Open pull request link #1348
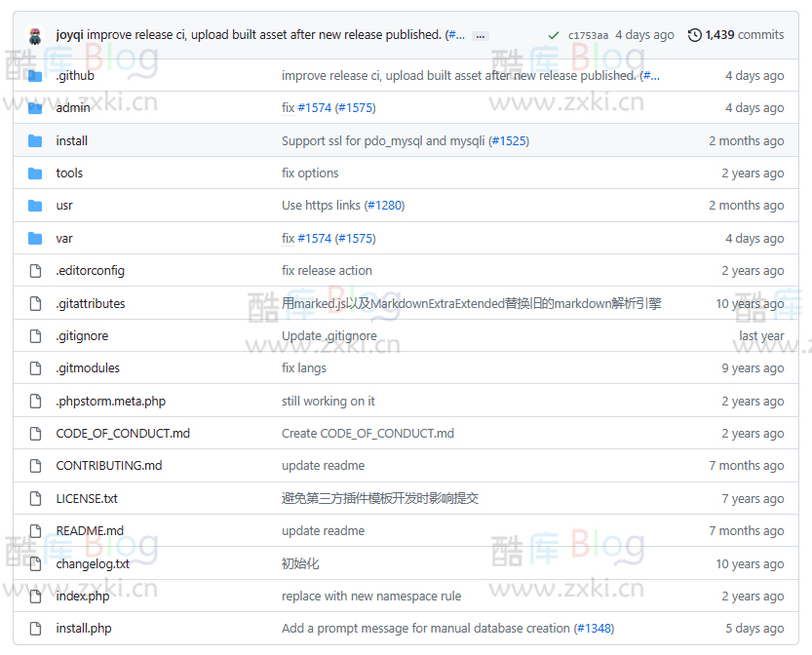 point(595,628)
